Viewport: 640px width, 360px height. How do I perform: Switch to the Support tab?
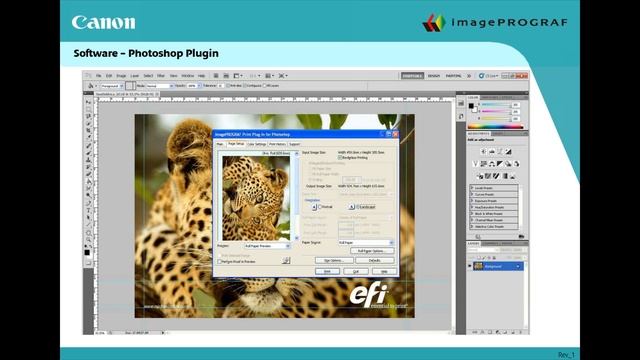tap(294, 144)
